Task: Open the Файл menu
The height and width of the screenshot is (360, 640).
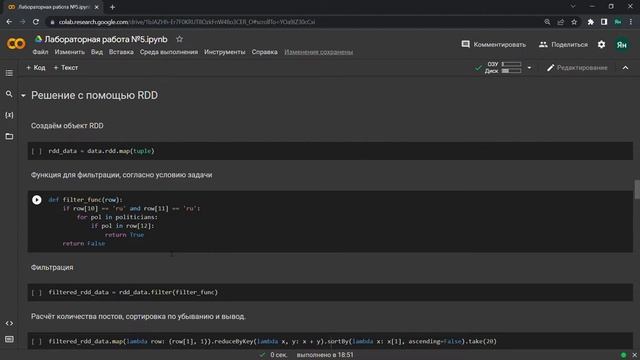Action: click(x=40, y=52)
